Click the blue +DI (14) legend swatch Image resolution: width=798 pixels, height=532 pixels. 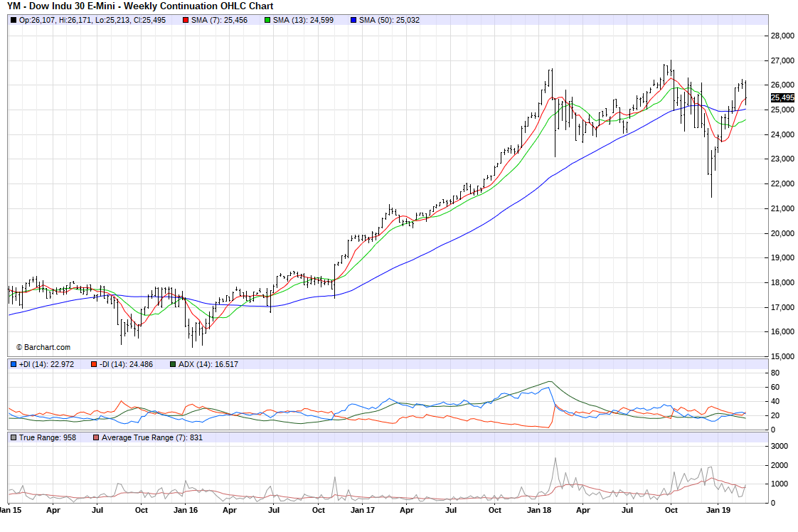click(x=14, y=364)
